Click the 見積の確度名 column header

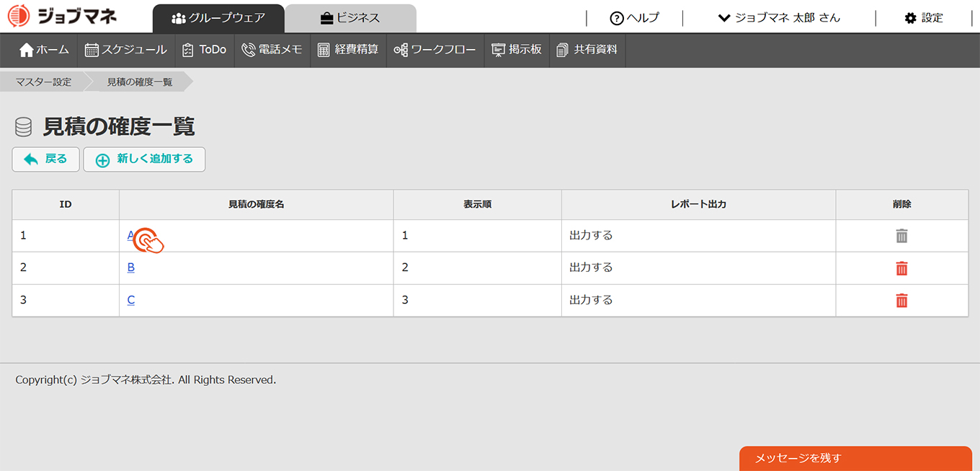pos(257,205)
